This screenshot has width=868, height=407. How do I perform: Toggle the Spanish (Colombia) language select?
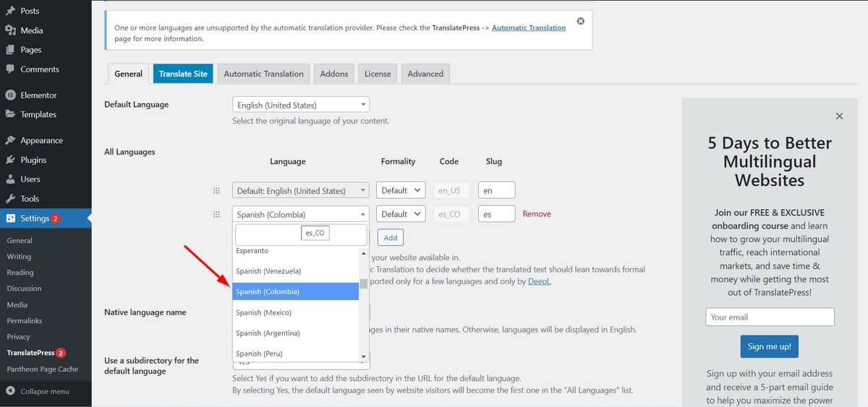pyautogui.click(x=301, y=214)
